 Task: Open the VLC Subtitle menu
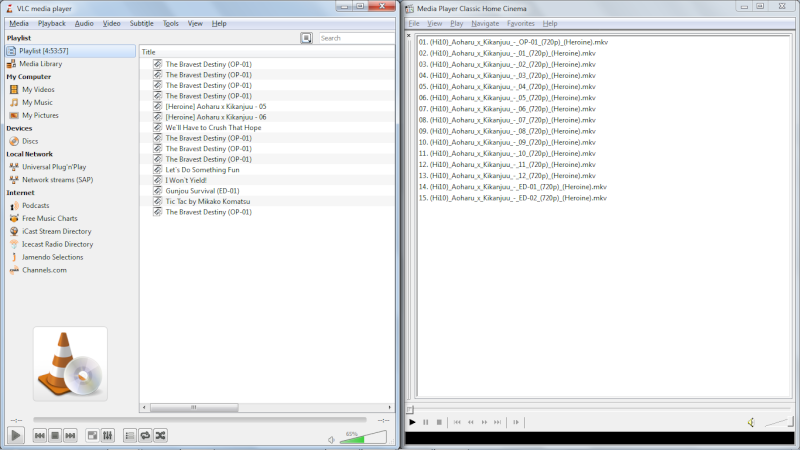(x=141, y=23)
